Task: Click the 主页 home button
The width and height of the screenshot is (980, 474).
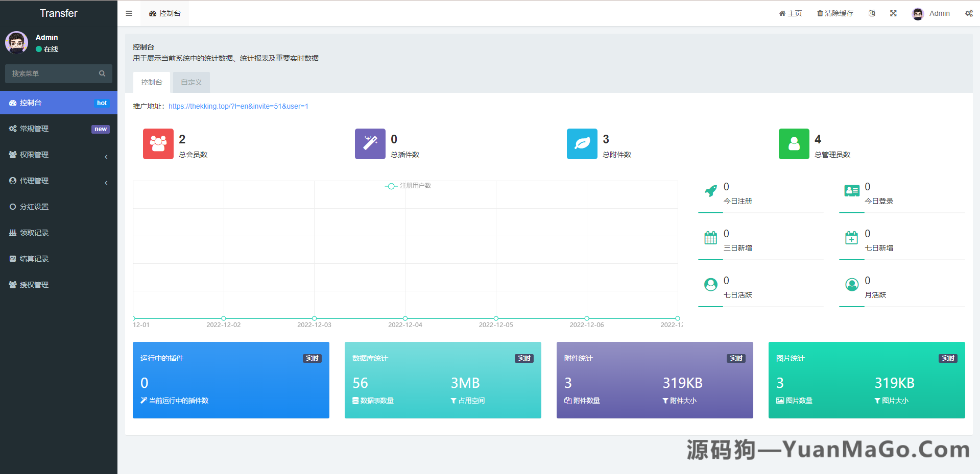Action: click(791, 13)
